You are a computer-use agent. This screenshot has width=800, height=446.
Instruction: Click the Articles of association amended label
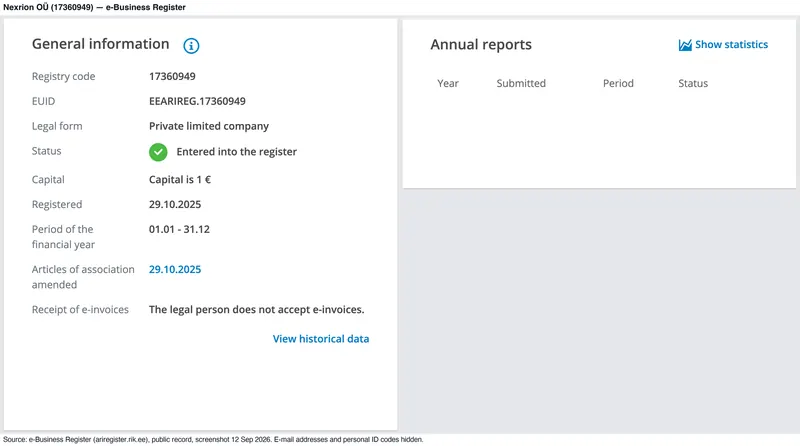83,277
